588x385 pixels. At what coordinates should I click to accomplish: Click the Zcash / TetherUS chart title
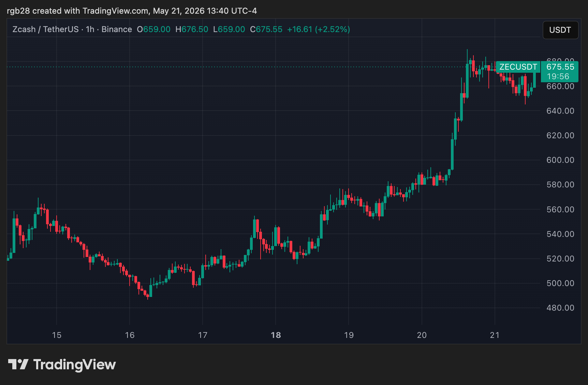(45, 29)
